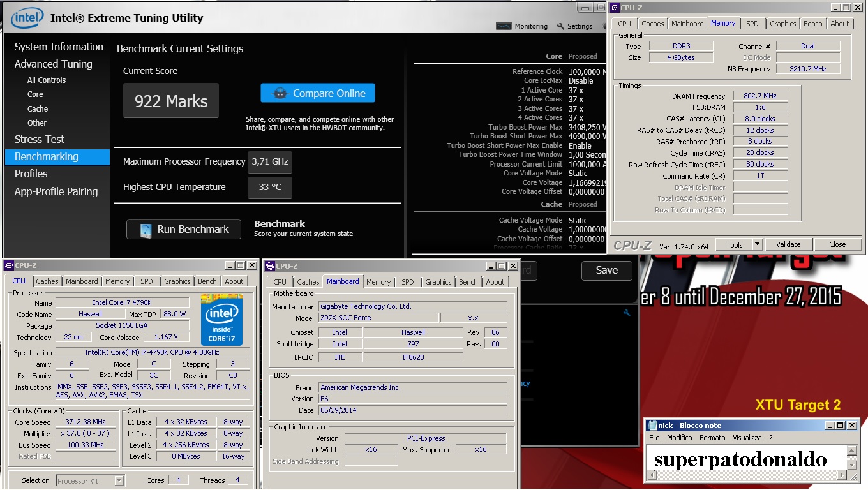This screenshot has height=490, width=868.
Task: Click the small wrench icon in the graph panel
Action: (x=627, y=313)
